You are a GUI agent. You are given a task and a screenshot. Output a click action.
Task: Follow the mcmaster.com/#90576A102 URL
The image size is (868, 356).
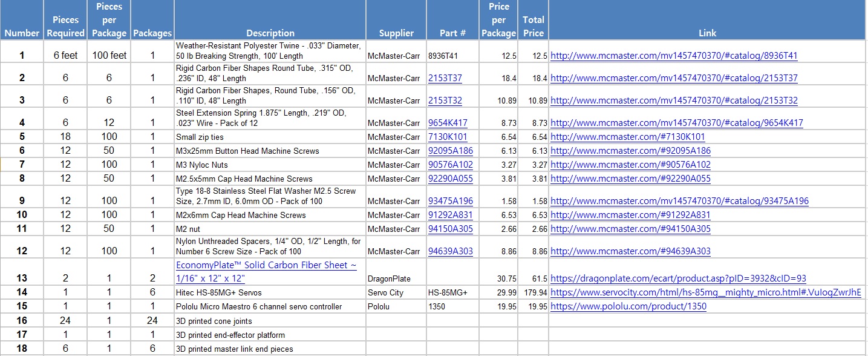click(x=630, y=165)
